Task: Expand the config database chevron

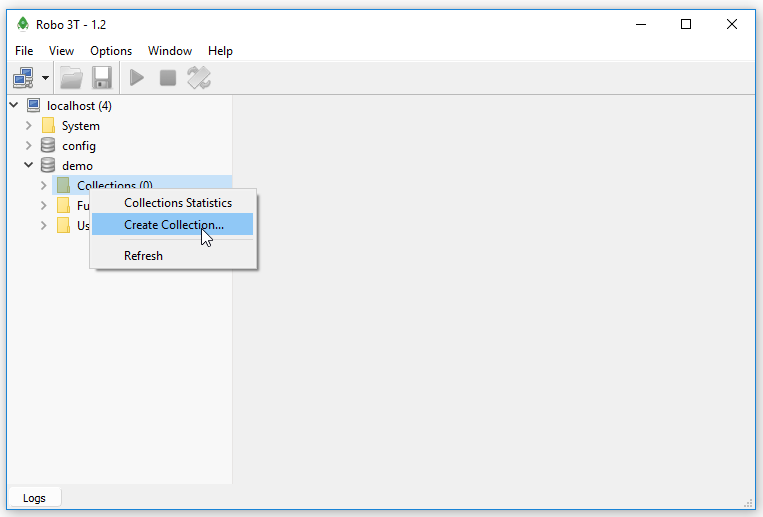Action: click(x=29, y=146)
